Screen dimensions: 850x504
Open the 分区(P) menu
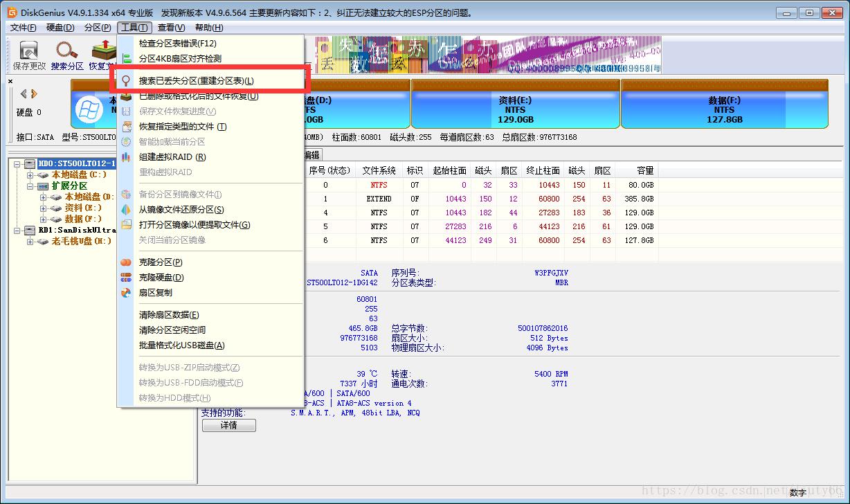pyautogui.click(x=98, y=28)
